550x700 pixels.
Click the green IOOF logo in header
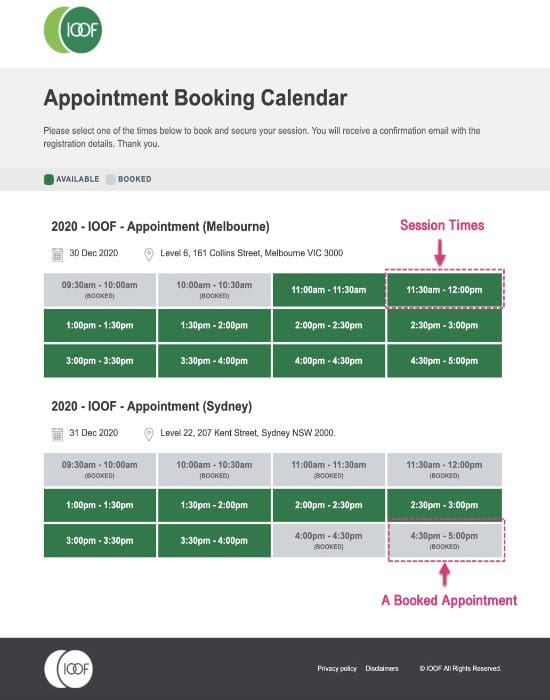[73, 30]
